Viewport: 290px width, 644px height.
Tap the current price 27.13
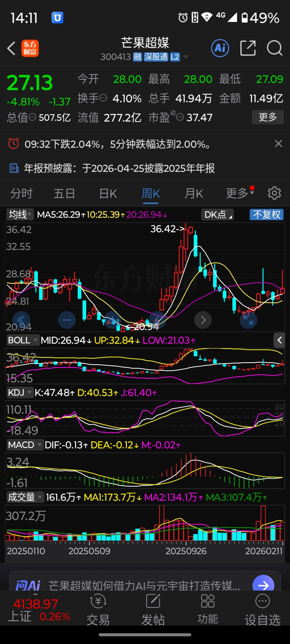click(x=30, y=83)
